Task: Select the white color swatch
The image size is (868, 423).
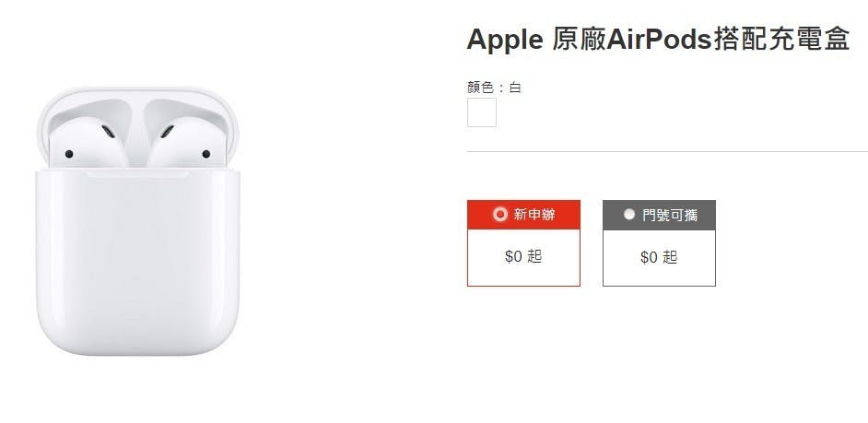Action: (482, 112)
